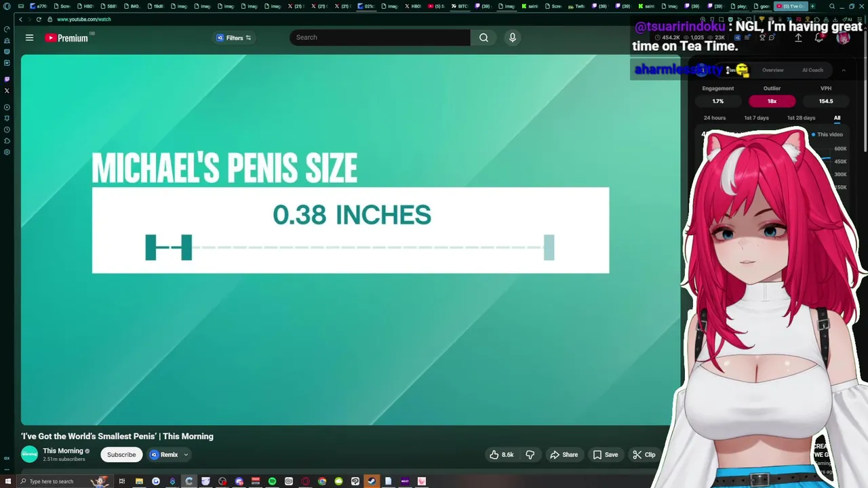Click the Outlier 18x pill

click(x=772, y=101)
